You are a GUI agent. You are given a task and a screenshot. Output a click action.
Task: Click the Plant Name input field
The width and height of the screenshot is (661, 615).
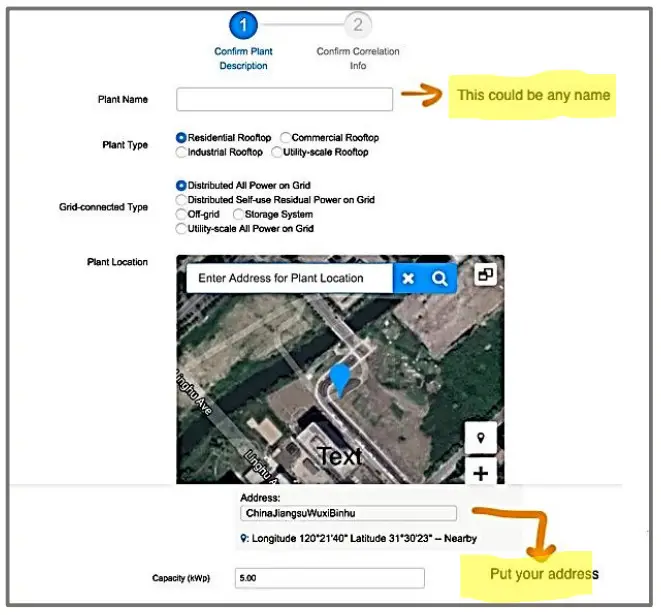coord(285,99)
